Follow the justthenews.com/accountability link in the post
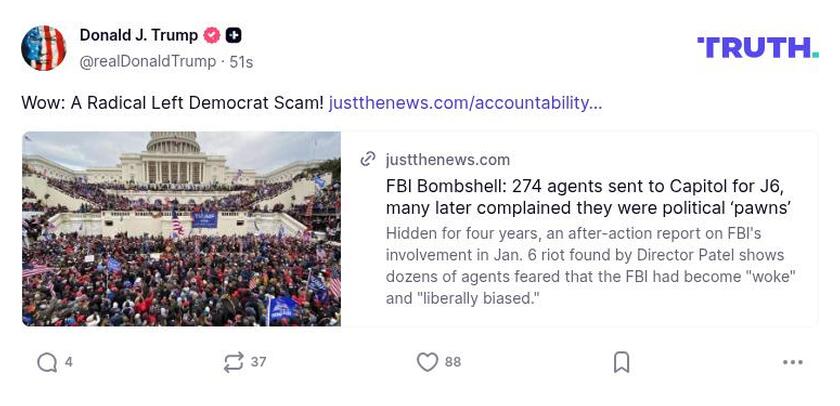840x406 pixels. [x=465, y=103]
